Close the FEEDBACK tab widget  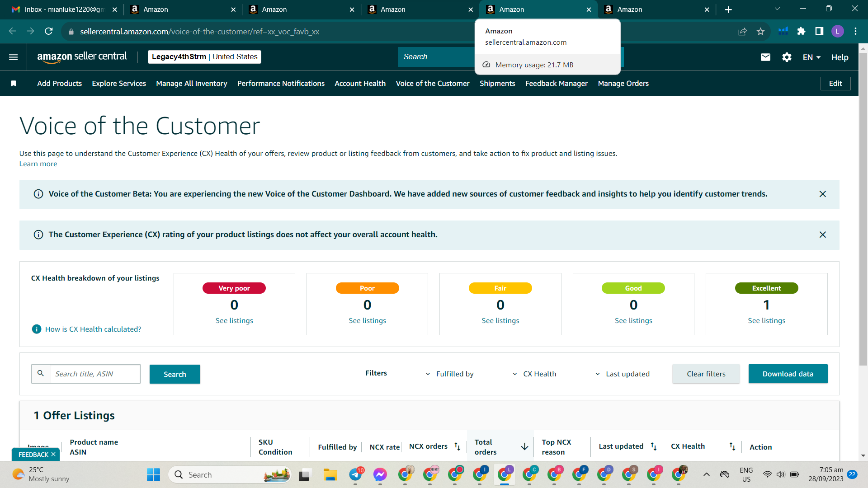[x=53, y=454]
